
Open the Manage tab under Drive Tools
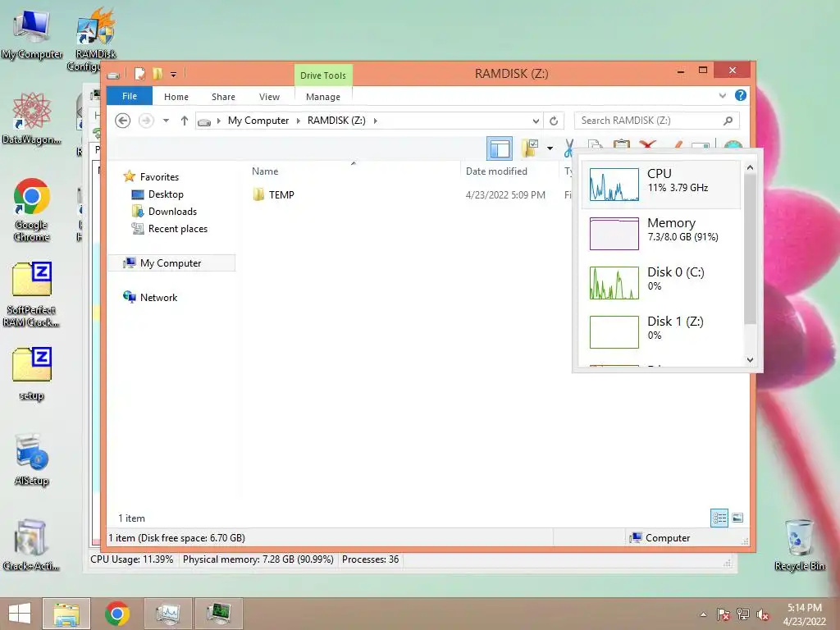323,97
